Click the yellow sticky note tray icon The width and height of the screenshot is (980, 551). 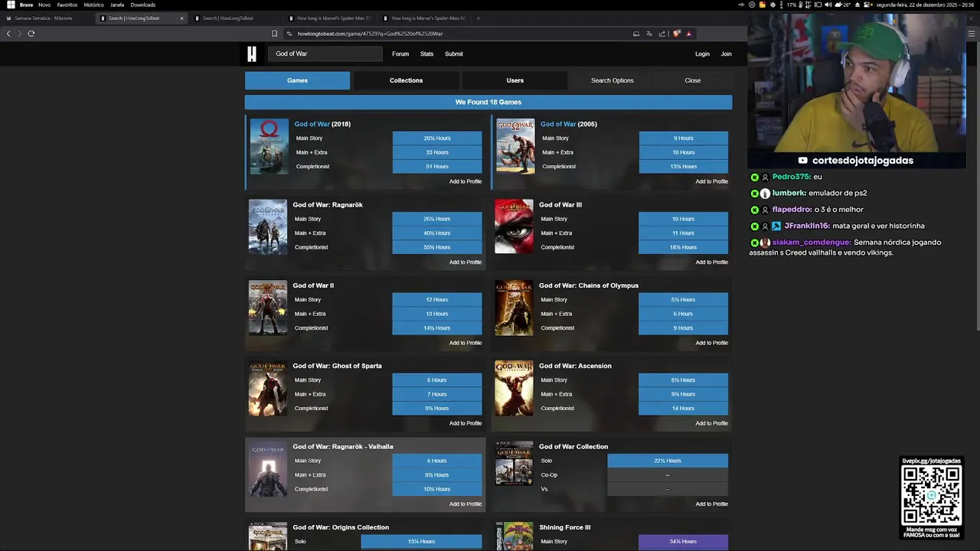(x=763, y=5)
